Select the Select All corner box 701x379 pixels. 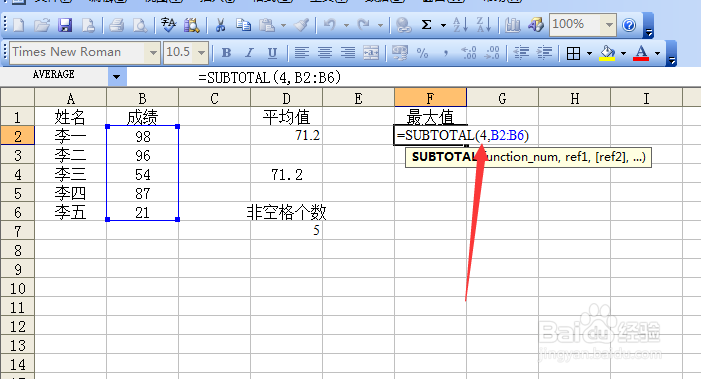tap(17, 97)
